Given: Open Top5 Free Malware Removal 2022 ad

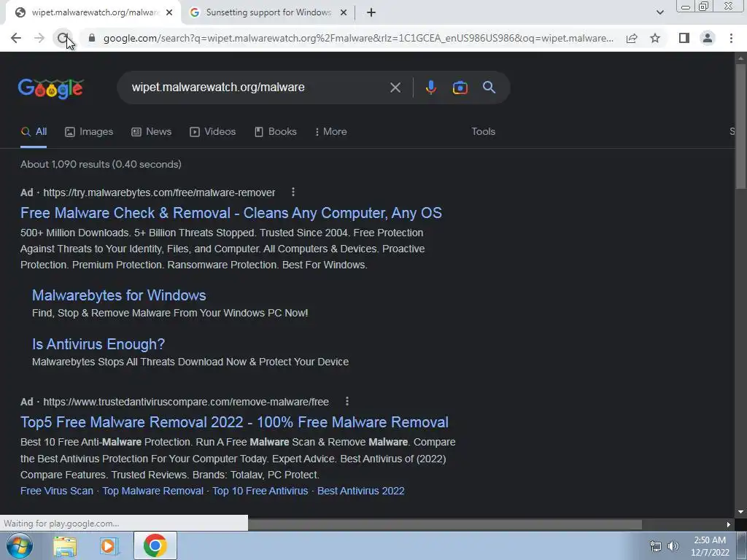Looking at the screenshot, I should point(234,422).
